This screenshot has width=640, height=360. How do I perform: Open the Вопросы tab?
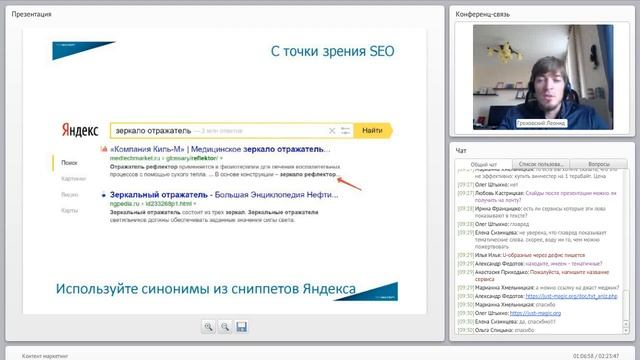[598, 164]
